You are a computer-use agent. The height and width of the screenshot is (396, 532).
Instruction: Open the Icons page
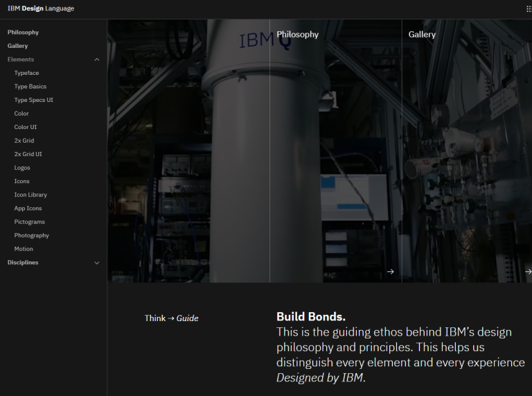coord(21,182)
